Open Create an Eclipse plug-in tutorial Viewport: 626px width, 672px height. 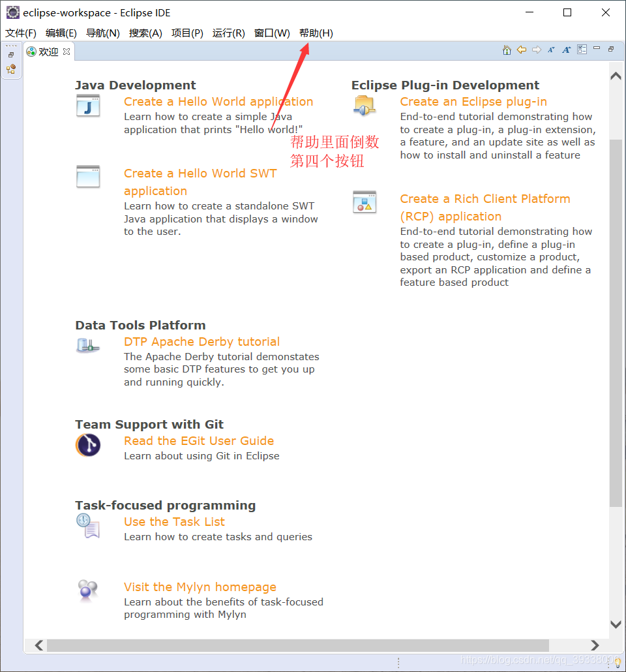473,102
